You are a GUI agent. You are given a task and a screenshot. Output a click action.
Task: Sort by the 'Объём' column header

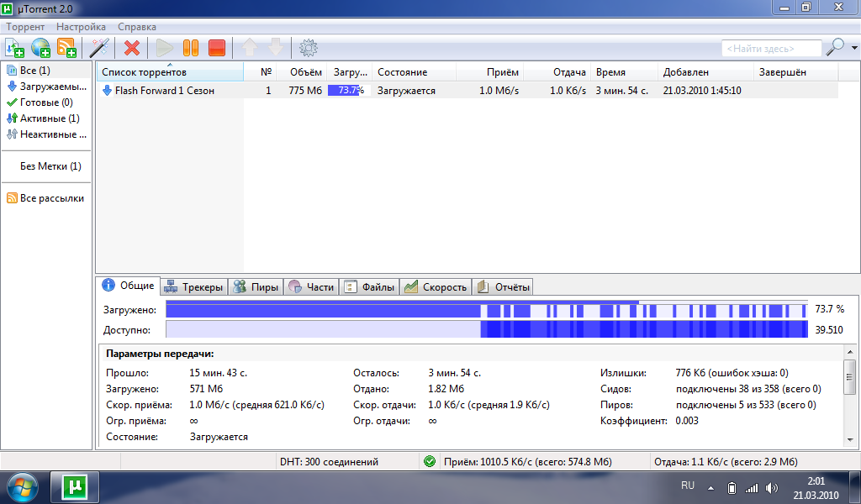click(302, 72)
